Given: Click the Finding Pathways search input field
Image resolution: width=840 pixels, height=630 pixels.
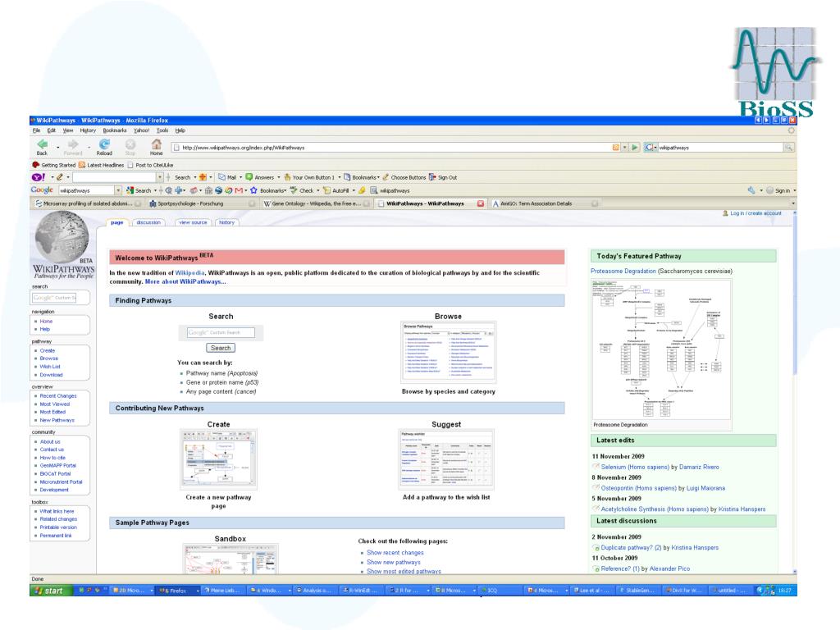Looking at the screenshot, I should point(221,333).
